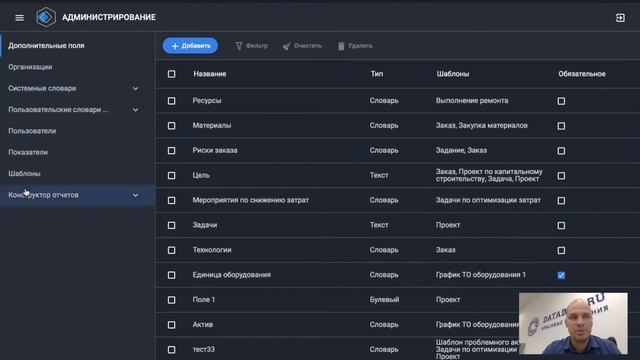This screenshot has width=640, height=360.
Task: Click the Удалить toolbar option
Action: 355,46
